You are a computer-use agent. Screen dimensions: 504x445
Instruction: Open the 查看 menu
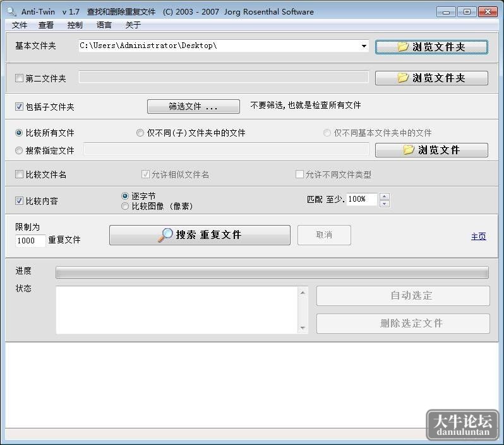coord(46,25)
